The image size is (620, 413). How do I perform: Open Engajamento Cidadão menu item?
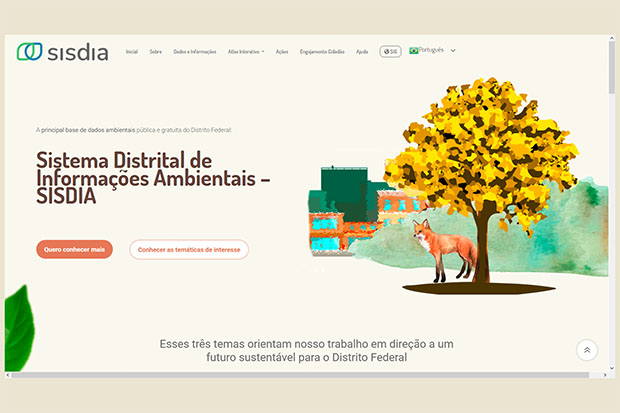[322, 51]
